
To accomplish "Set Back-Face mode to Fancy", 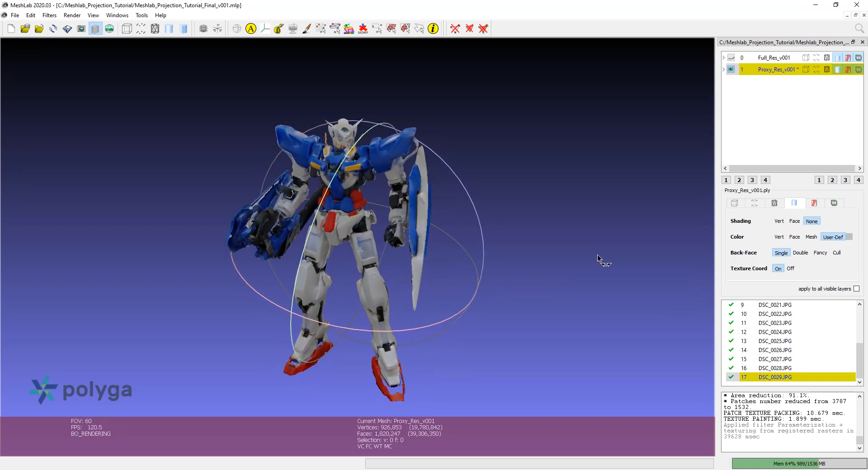I will click(x=820, y=253).
